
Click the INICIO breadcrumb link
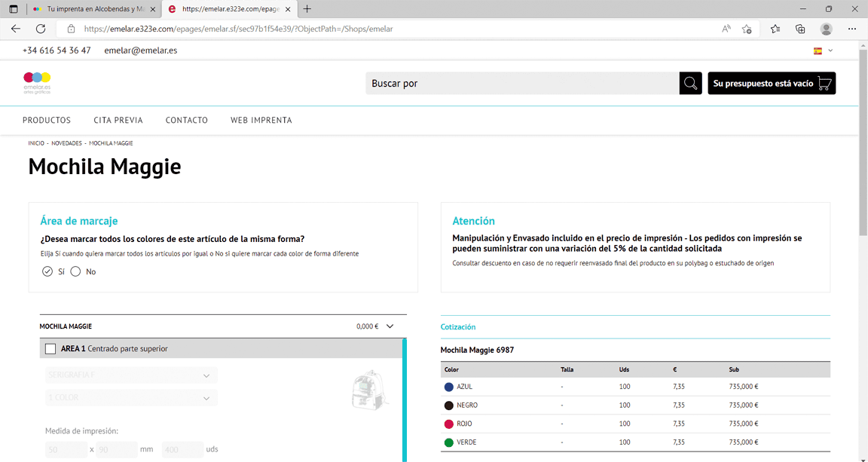[36, 143]
